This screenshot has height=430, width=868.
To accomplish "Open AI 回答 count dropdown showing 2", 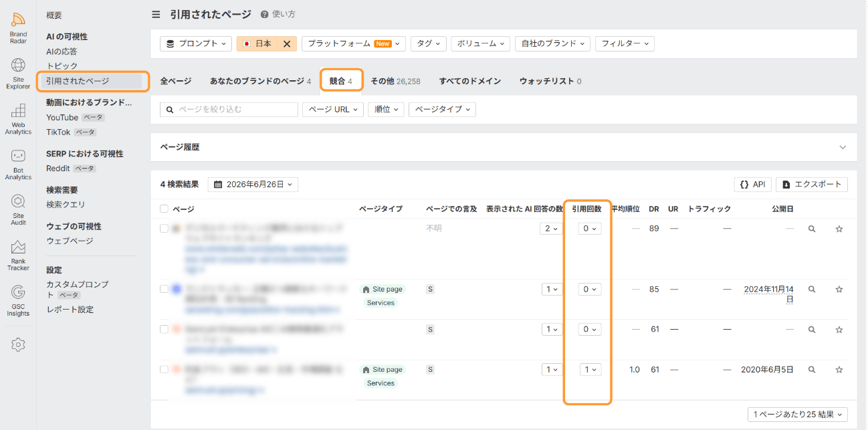I will 551,229.
